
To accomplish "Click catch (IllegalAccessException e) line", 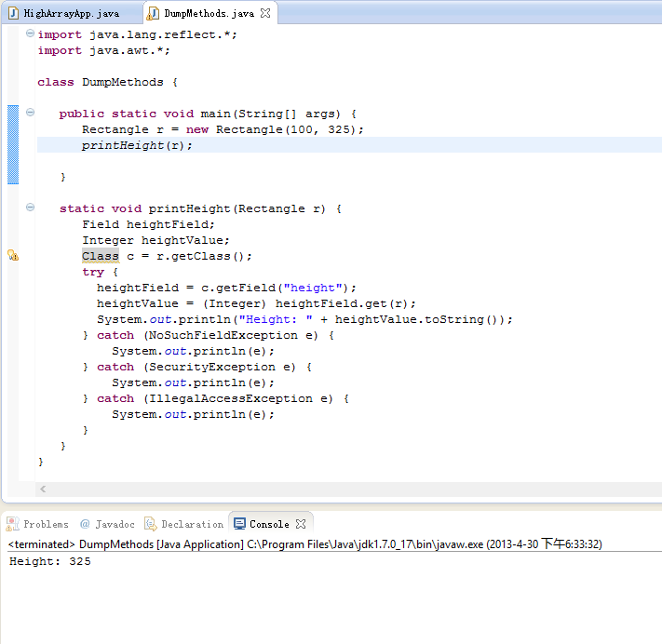I will (x=216, y=399).
